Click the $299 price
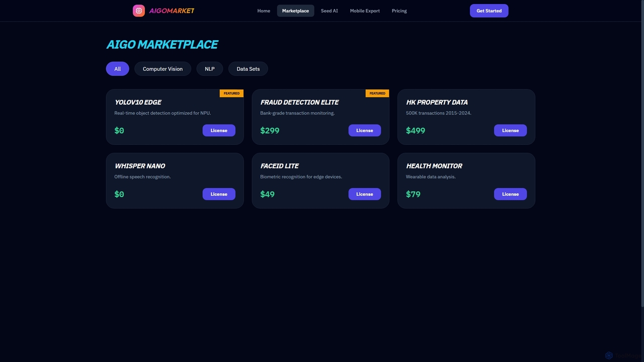Image resolution: width=644 pixels, height=362 pixels. [270, 131]
